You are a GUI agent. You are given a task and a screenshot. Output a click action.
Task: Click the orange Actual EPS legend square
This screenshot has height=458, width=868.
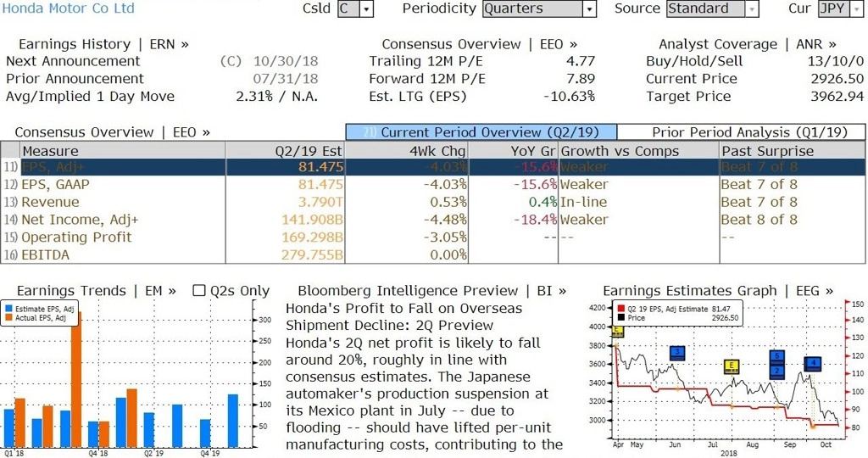8,318
